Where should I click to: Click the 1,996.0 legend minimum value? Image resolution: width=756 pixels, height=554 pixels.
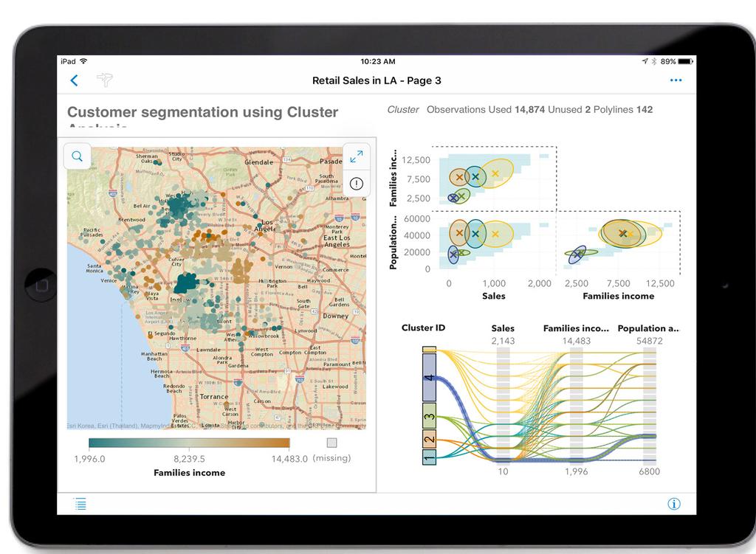pos(89,459)
